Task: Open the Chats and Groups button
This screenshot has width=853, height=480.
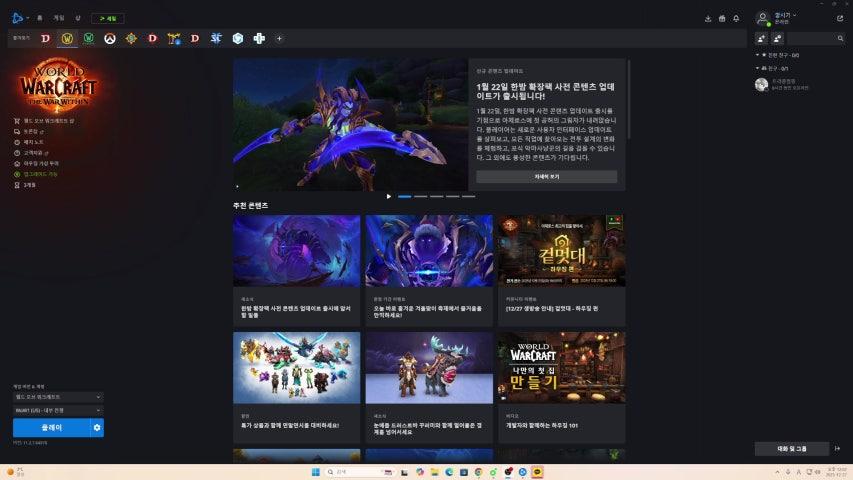Action: coord(792,448)
